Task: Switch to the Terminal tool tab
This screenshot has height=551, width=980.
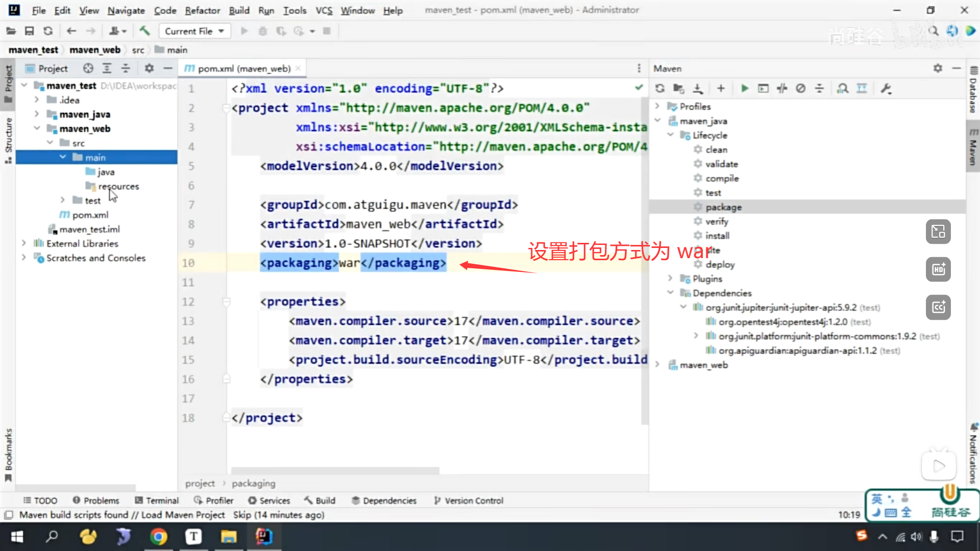Action: click(157, 500)
